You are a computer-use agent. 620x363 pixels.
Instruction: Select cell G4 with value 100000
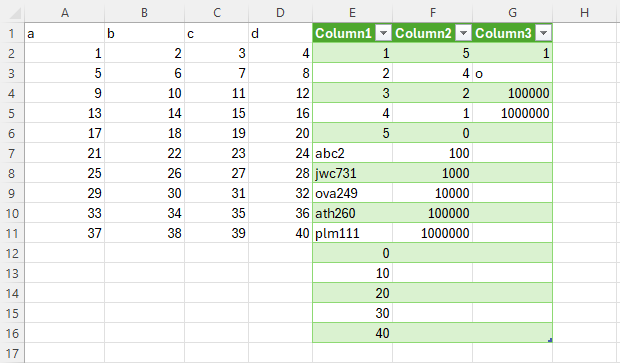coord(512,93)
